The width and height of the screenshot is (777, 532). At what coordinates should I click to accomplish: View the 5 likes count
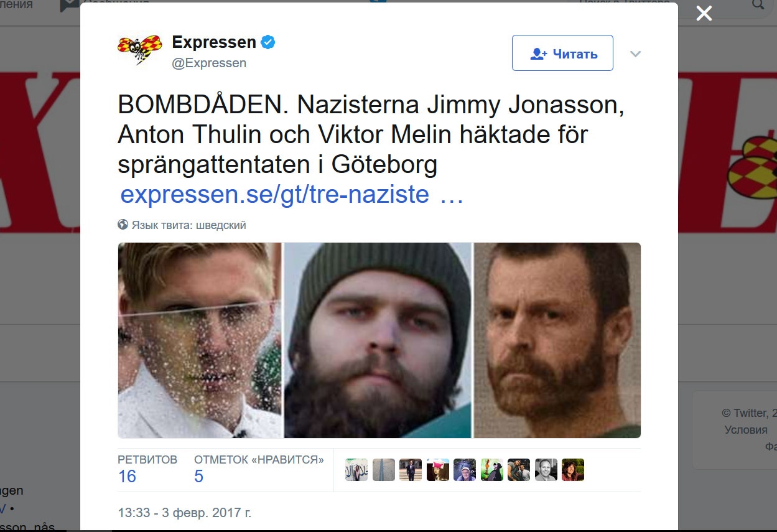pyautogui.click(x=259, y=469)
